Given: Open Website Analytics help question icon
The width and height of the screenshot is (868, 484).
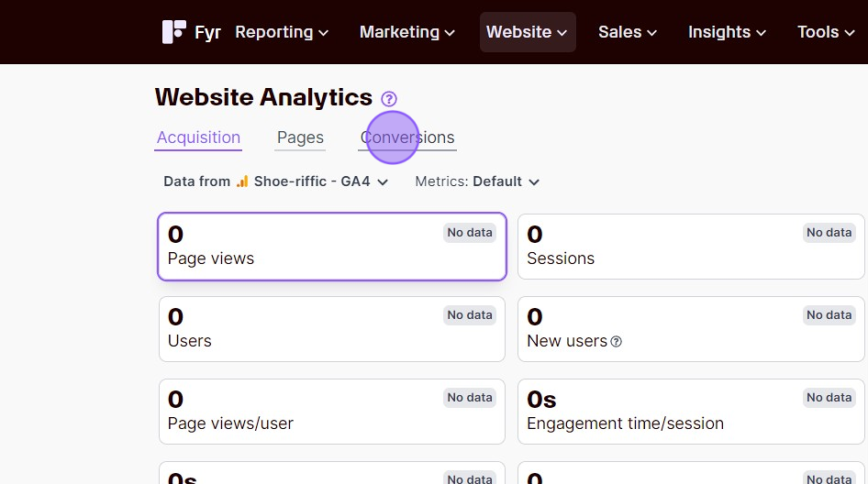Looking at the screenshot, I should pyautogui.click(x=389, y=99).
